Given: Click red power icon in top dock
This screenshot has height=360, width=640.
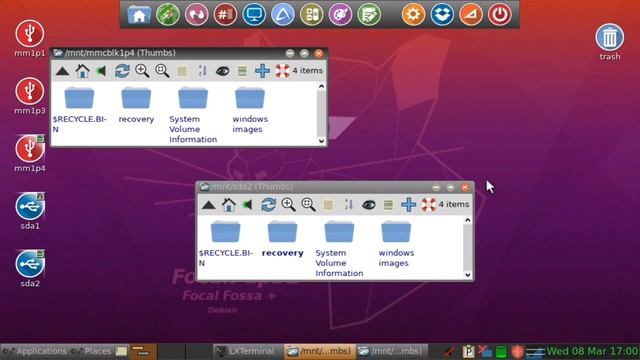Looking at the screenshot, I should point(500,15).
